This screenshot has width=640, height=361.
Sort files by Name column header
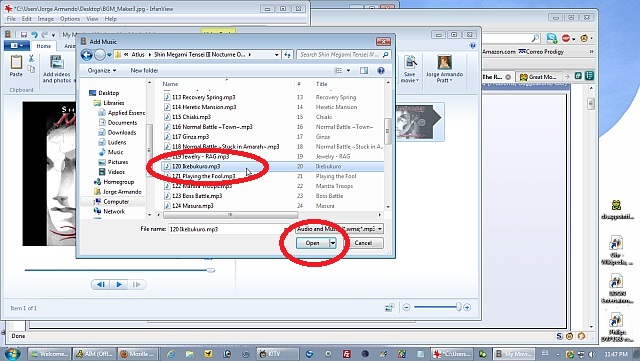point(170,84)
